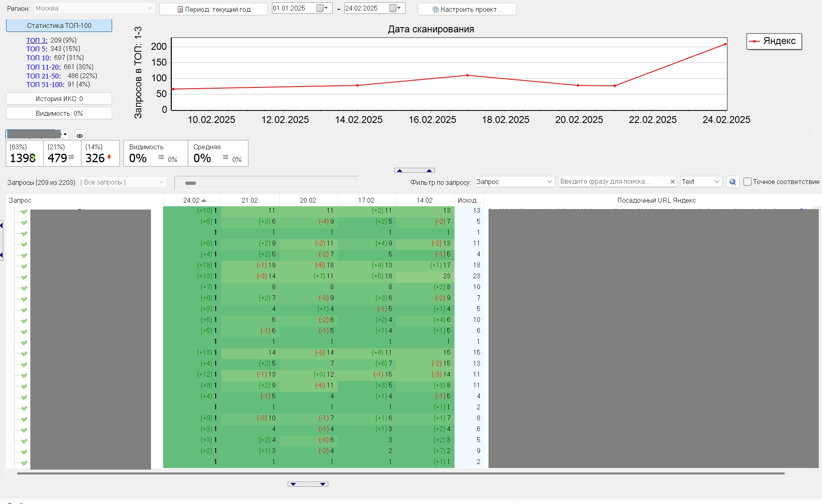Image resolution: width=822 pixels, height=504 pixels.
Task: Click the 23 cell in the 14.02 column
Action: coord(425,276)
